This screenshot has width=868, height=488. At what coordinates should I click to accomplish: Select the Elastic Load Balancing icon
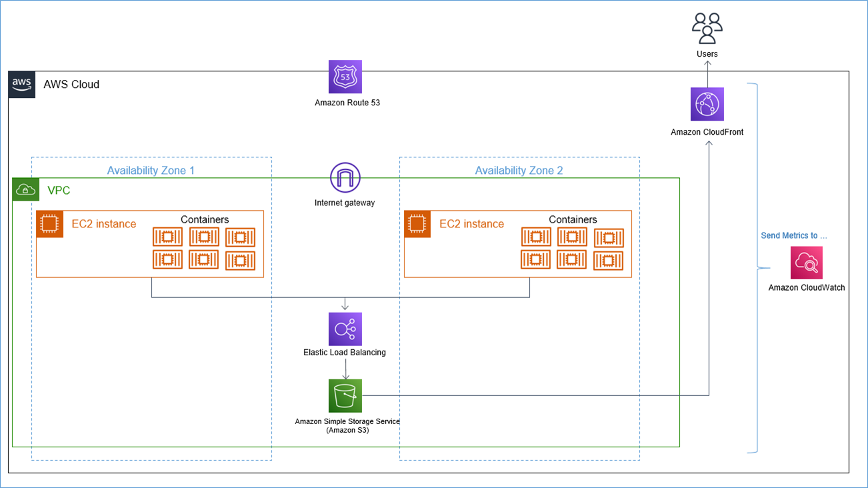pos(345,329)
